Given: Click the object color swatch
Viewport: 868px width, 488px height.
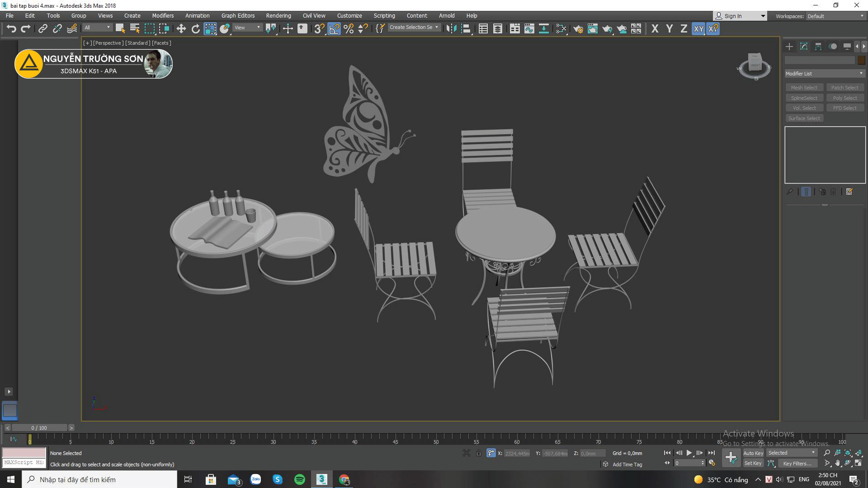Looking at the screenshot, I should (861, 60).
